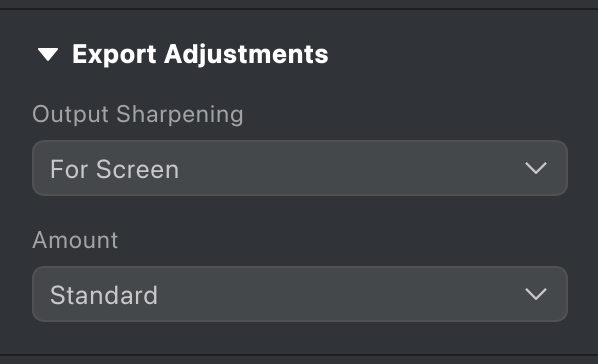Open the Output Sharpening dropdown

click(x=300, y=168)
